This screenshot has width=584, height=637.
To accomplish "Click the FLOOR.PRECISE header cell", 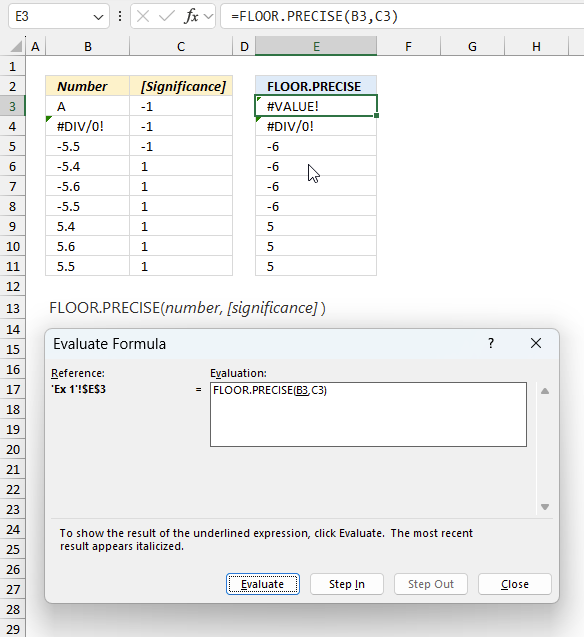I will click(x=316, y=86).
